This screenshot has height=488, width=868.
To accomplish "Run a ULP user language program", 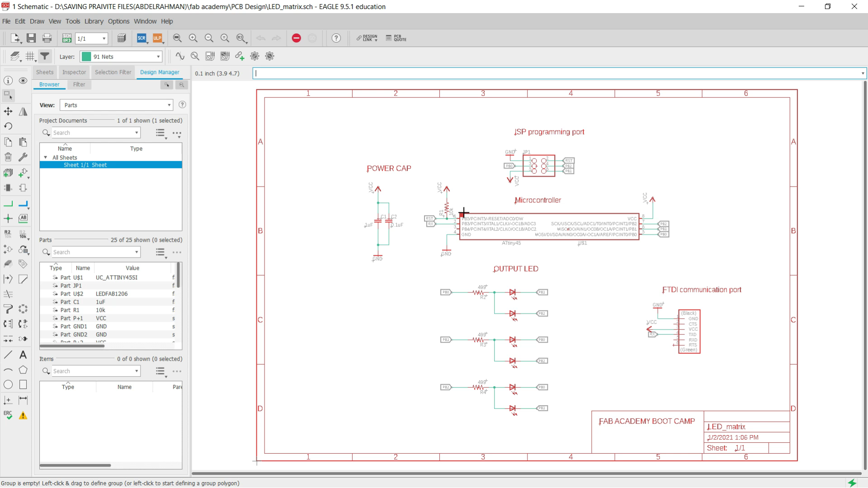I will pyautogui.click(x=158, y=38).
